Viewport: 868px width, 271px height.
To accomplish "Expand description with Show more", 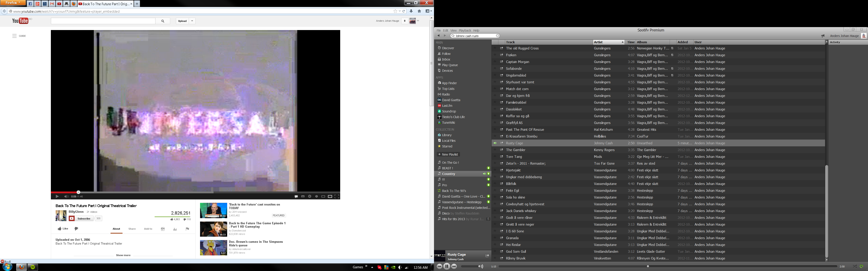I will pos(123,255).
